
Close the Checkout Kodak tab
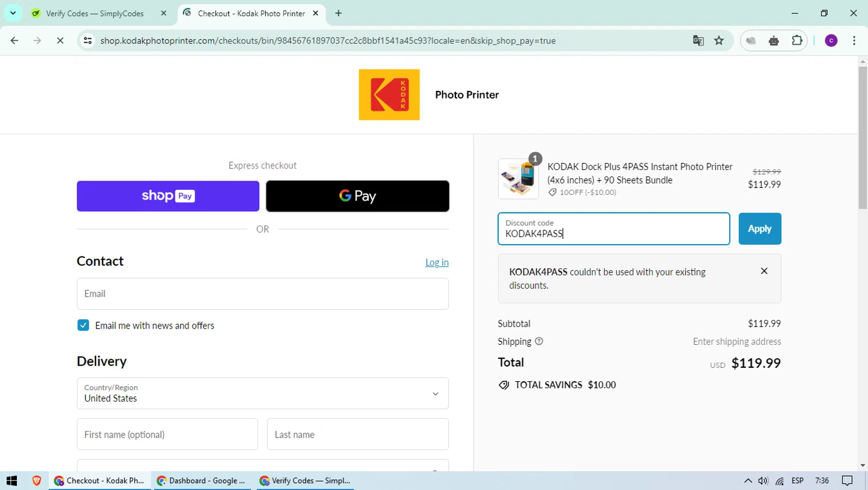pyautogui.click(x=315, y=13)
